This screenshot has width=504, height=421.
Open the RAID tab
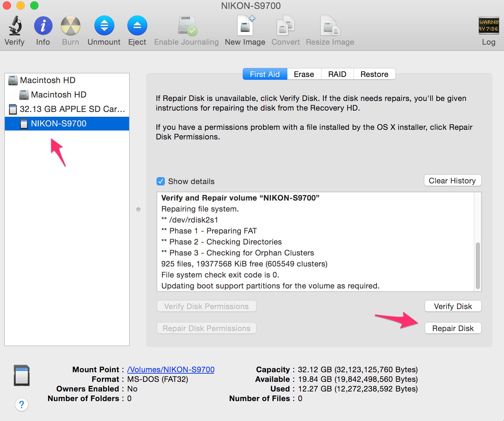[x=337, y=74]
